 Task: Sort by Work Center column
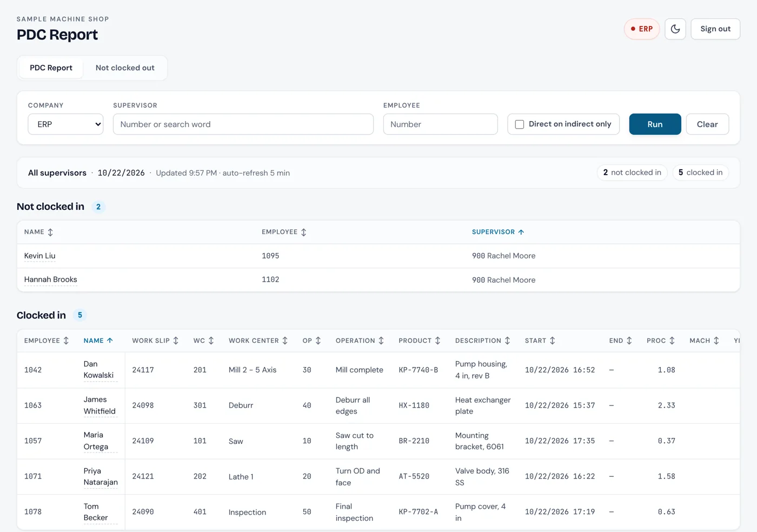point(258,341)
